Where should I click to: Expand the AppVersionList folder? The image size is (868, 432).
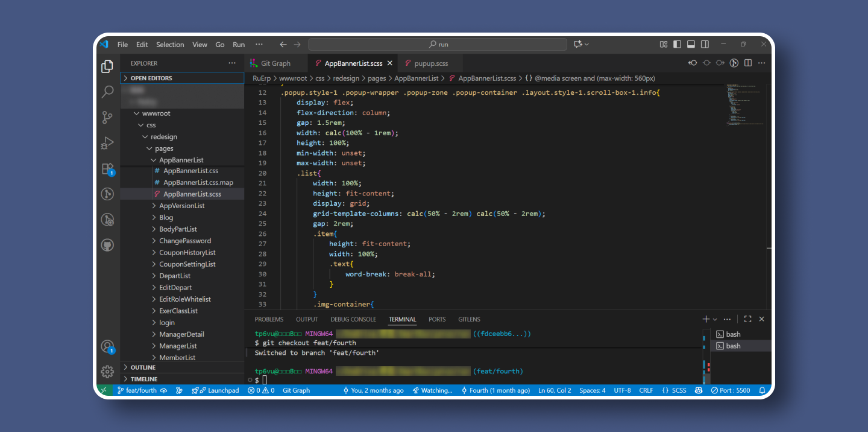tap(181, 206)
